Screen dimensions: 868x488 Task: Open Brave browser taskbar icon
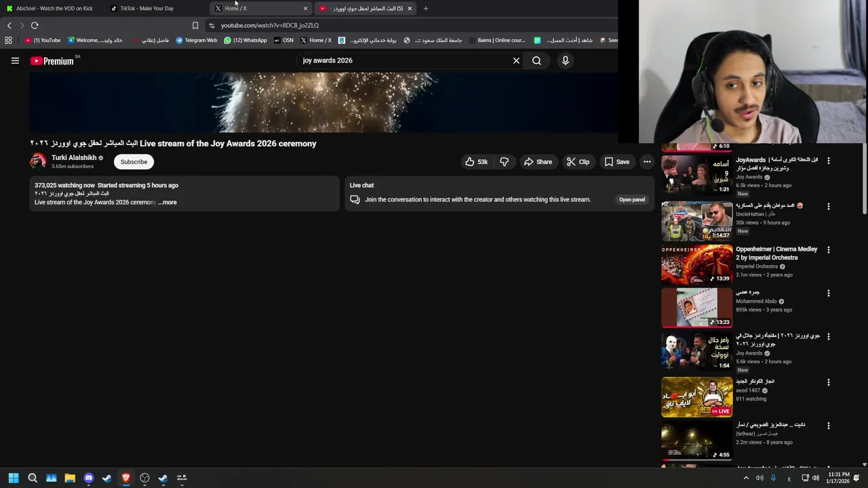click(x=125, y=478)
